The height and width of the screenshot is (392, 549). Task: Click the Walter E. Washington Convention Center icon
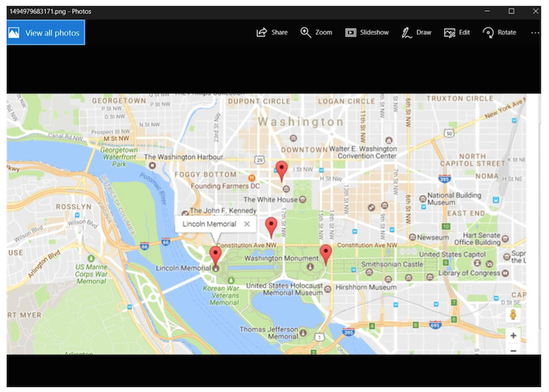[x=388, y=141]
